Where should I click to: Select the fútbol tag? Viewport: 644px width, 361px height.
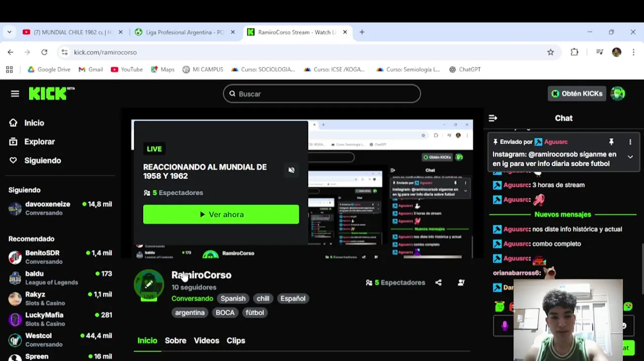(x=254, y=312)
